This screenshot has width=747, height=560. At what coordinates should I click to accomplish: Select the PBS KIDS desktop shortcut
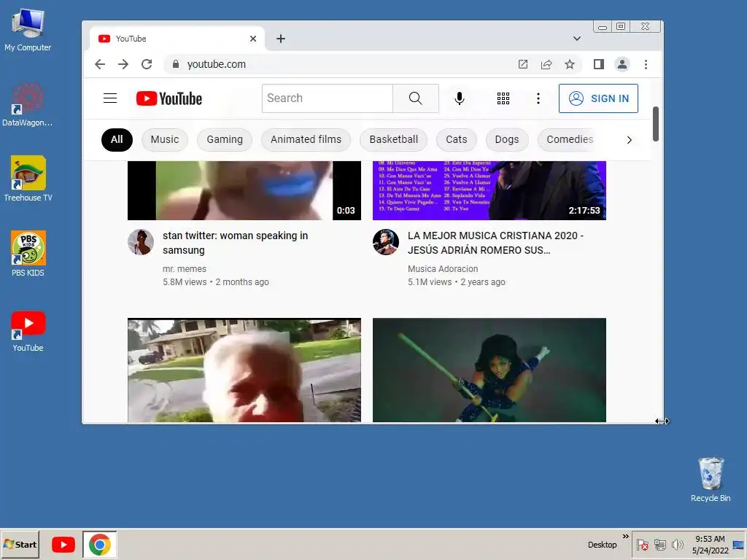[28, 254]
